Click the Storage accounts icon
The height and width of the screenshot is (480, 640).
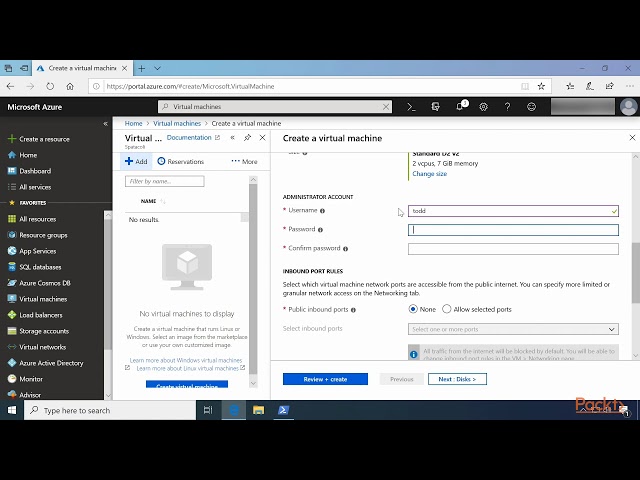tap(12, 331)
